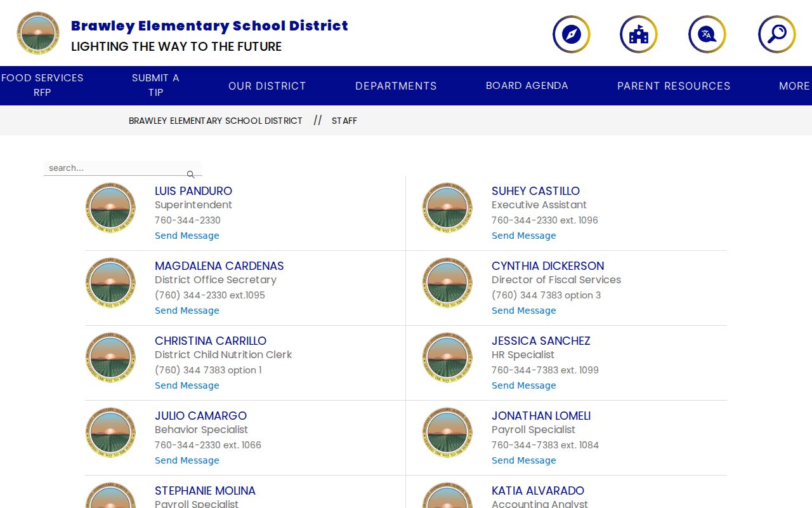This screenshot has height=508, width=812.
Task: Click Julio Camargo's profile seal image
Action: point(110,433)
